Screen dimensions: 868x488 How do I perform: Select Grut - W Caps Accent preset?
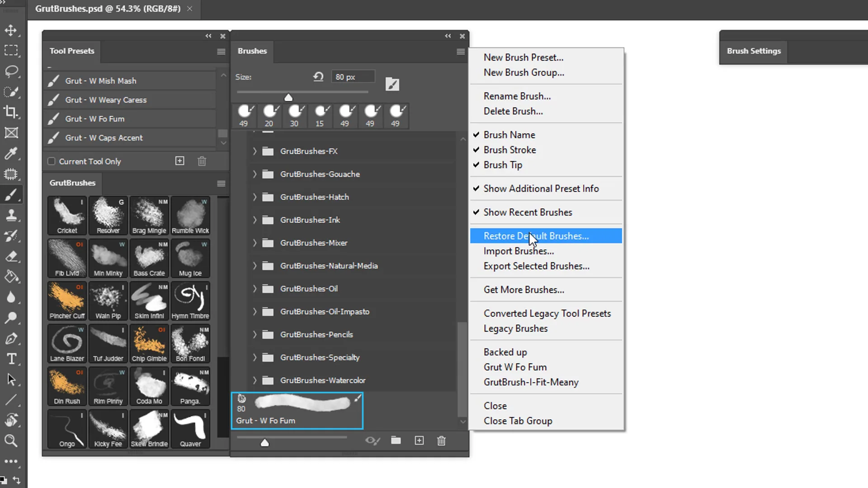[x=104, y=138]
